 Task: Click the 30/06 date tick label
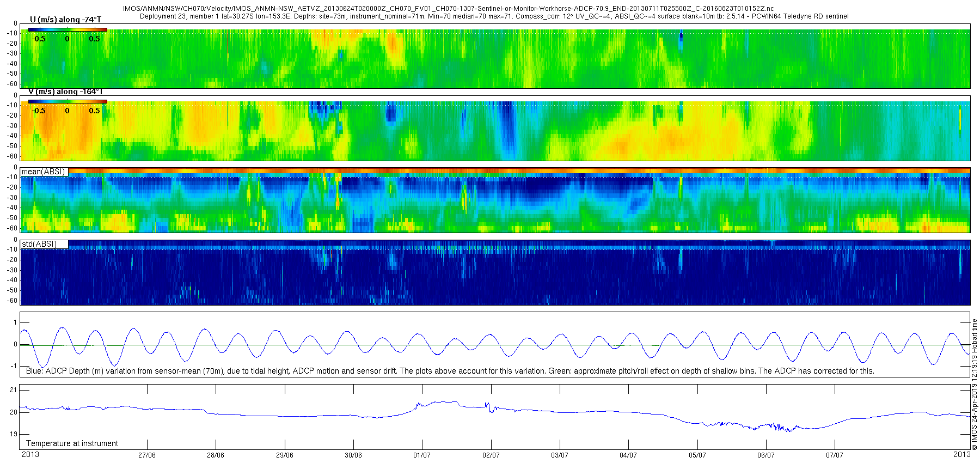pyautogui.click(x=353, y=455)
